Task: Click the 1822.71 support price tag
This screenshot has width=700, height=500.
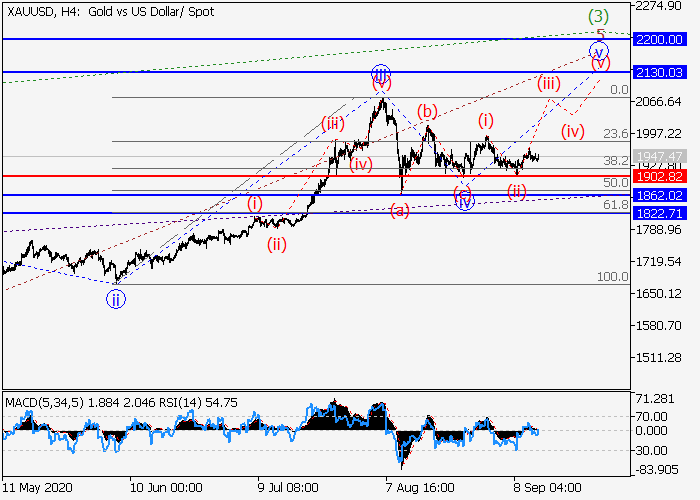Action: (666, 213)
